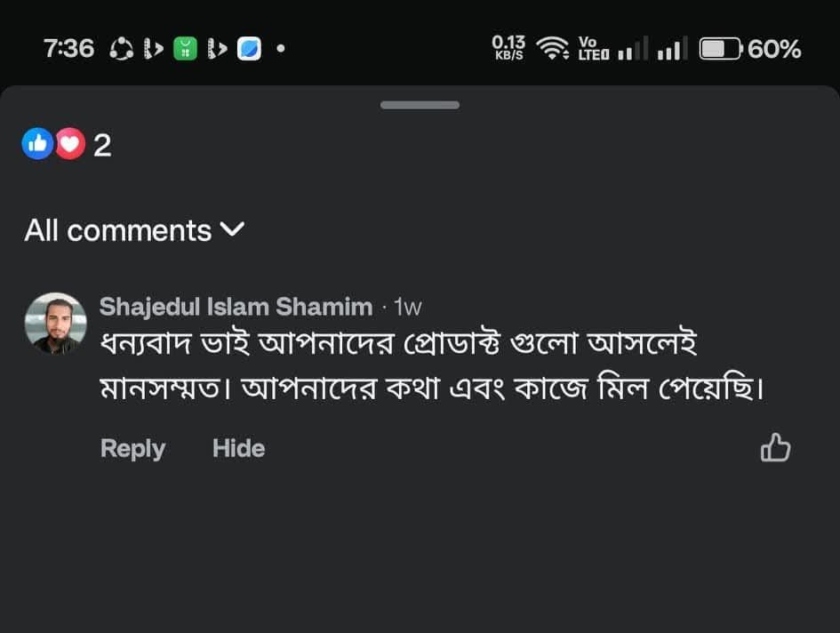Tap the battery icon in the status bar
Image resolution: width=840 pixels, height=633 pixels.
pos(721,49)
